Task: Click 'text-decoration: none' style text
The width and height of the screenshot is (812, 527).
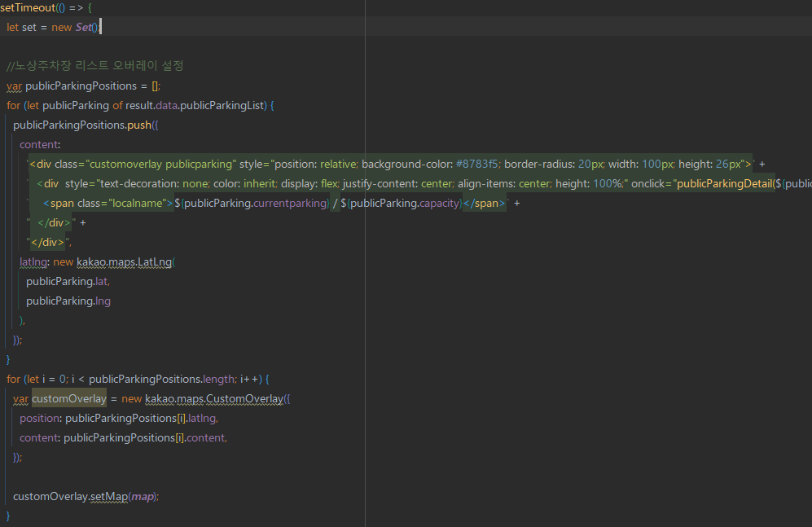Action: 154,184
